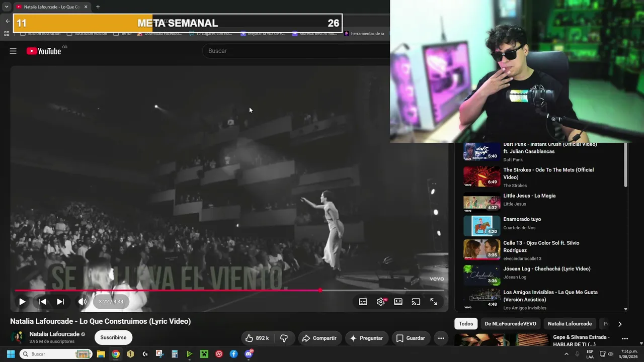The width and height of the screenshot is (644, 362).
Task: Open File Explorer from the taskbar
Action: (101, 354)
